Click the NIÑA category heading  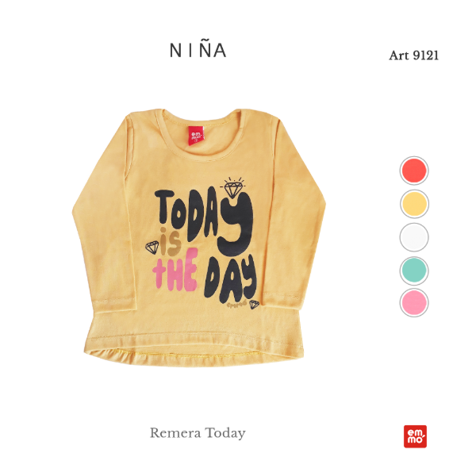point(198,50)
